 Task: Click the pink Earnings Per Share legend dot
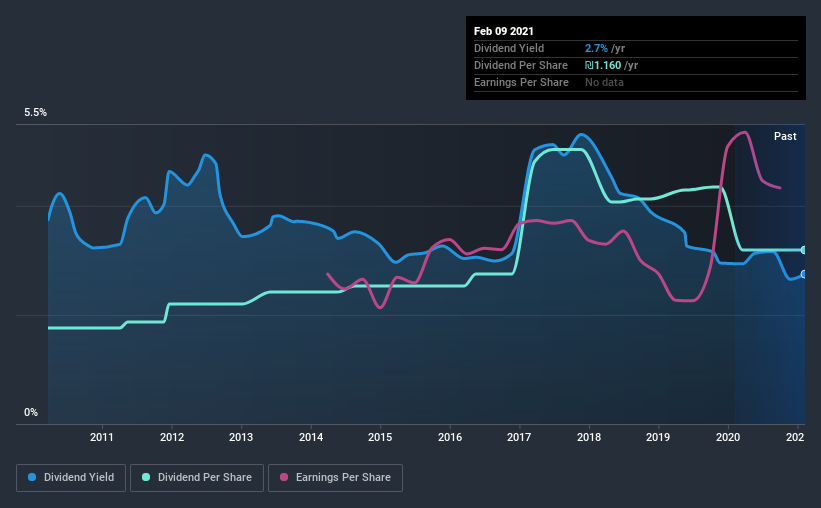point(284,477)
